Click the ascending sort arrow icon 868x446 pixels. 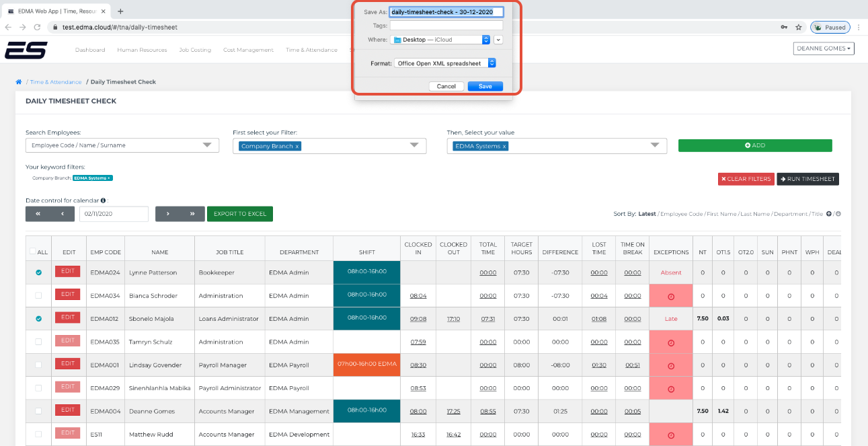pos(828,214)
